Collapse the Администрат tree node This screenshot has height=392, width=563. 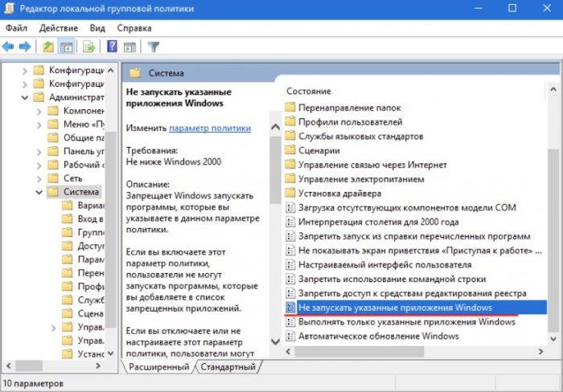[24, 98]
